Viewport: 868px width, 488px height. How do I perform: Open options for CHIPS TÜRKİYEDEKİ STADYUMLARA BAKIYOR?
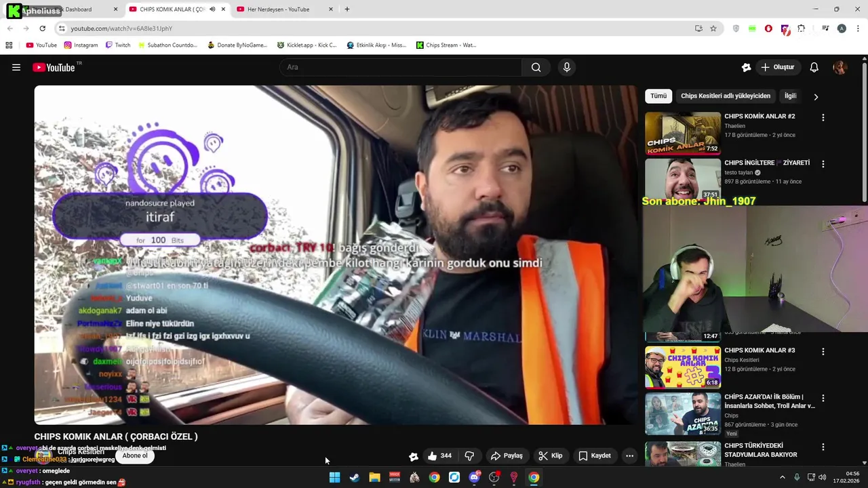click(823, 447)
